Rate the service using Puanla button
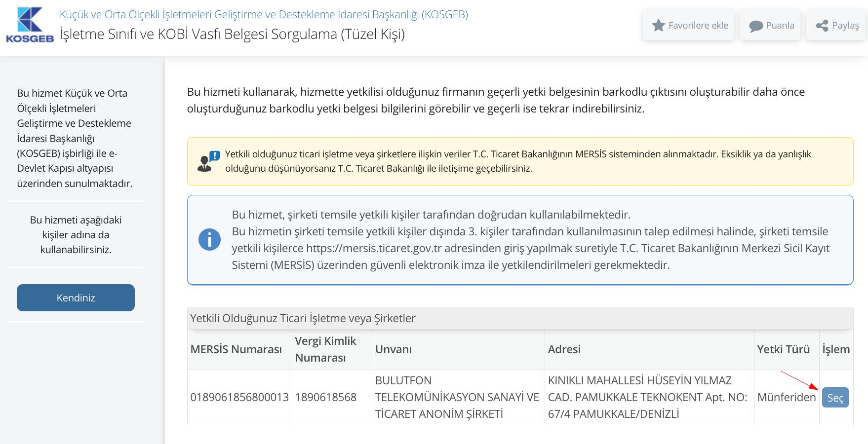 pyautogui.click(x=770, y=25)
